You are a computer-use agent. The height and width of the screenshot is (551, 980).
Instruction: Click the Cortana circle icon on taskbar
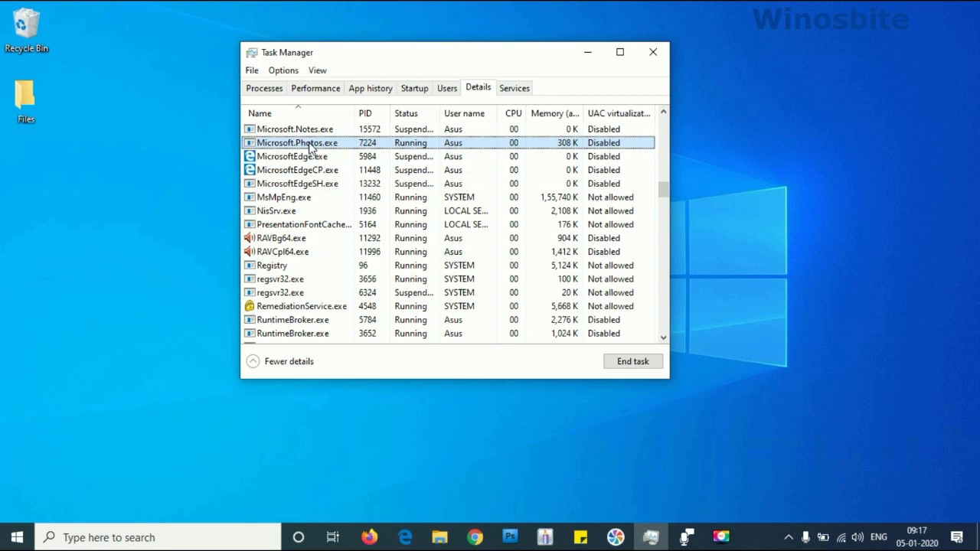[299, 537]
